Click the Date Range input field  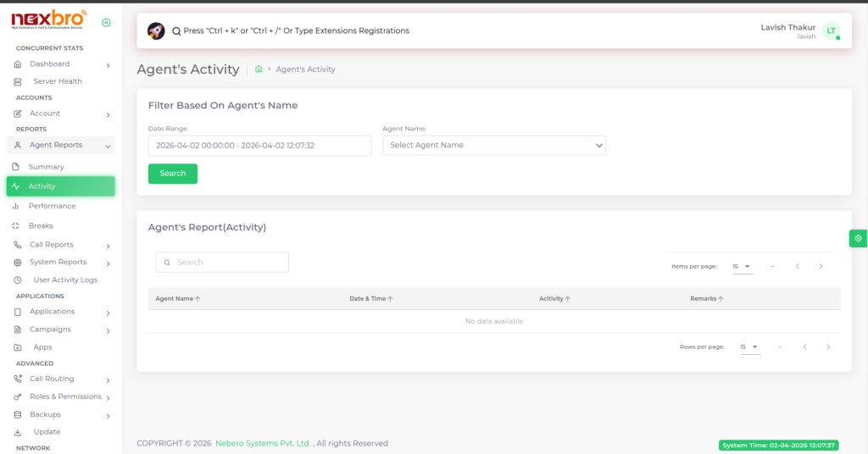click(x=259, y=146)
